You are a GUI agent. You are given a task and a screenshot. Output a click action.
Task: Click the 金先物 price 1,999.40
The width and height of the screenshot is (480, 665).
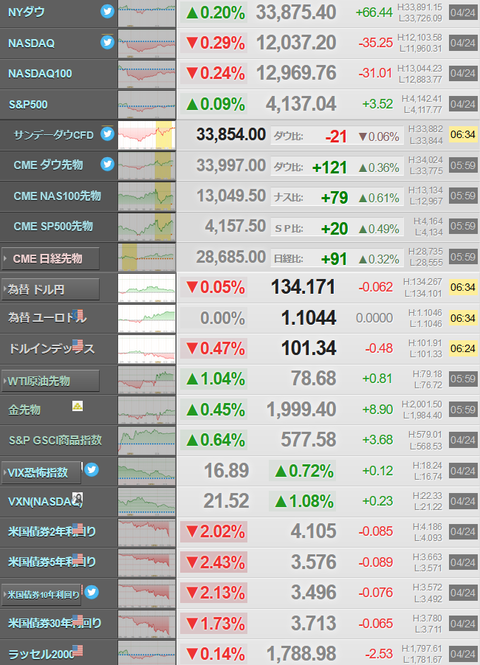(x=301, y=409)
